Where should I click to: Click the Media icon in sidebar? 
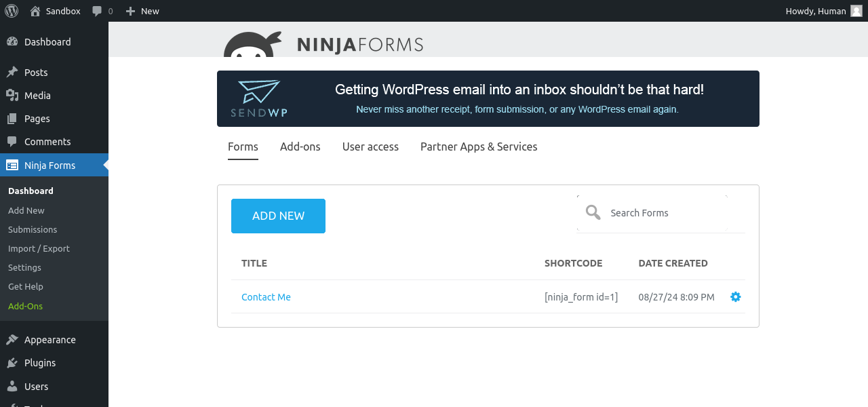(x=12, y=95)
